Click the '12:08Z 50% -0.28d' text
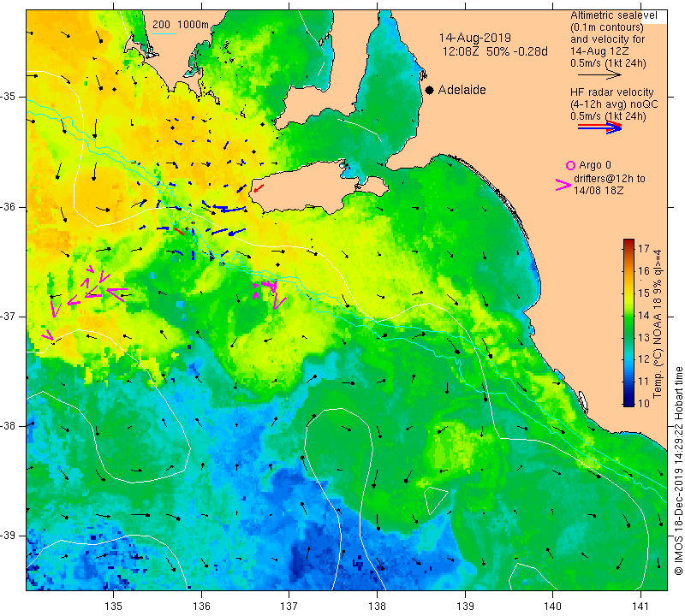 [495, 51]
